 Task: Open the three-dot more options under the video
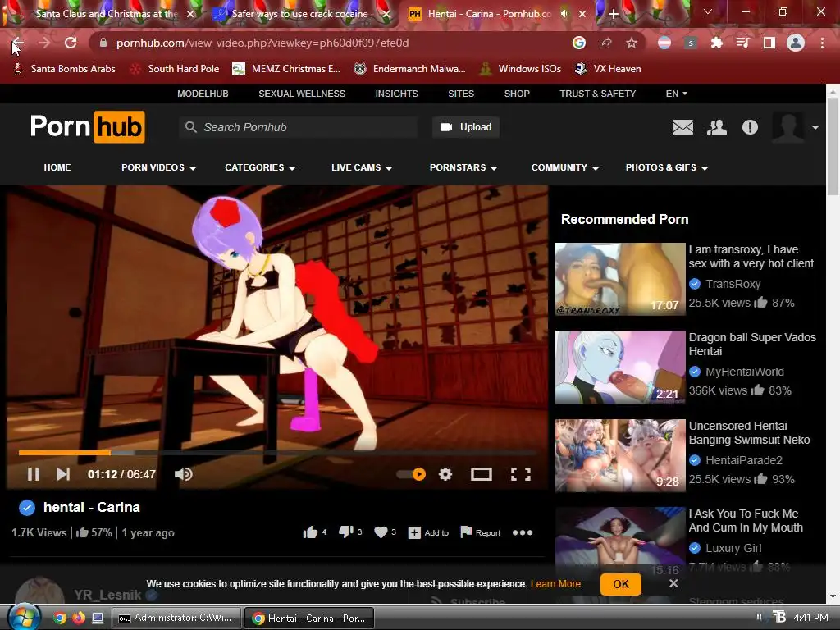click(523, 532)
